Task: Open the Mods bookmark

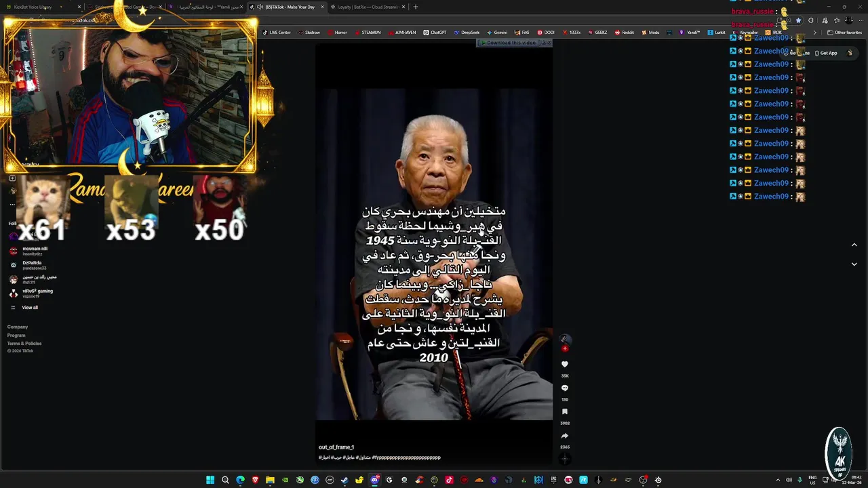Action: tap(650, 33)
